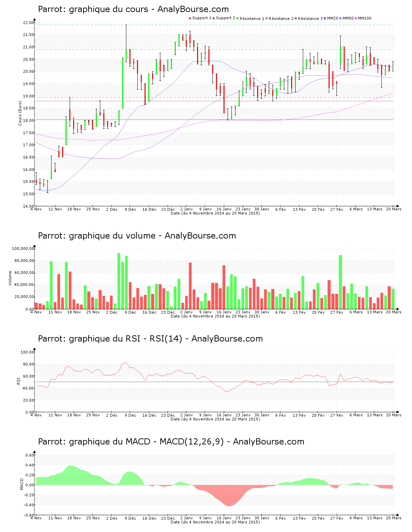Select title 'Parrot: graphique du volume - AnalyBourse.com'
412x532 pixels.
[137, 236]
